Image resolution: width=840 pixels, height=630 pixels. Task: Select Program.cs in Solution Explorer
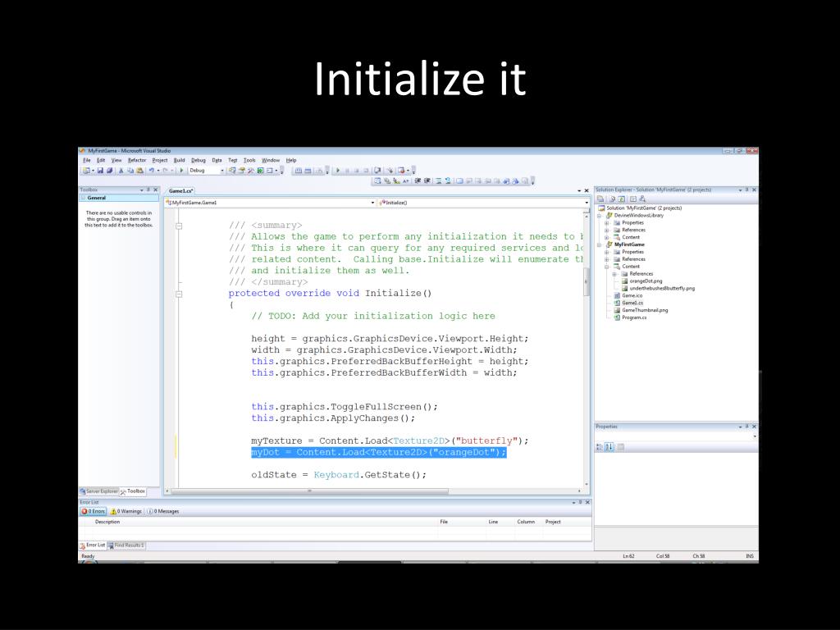coord(634,317)
